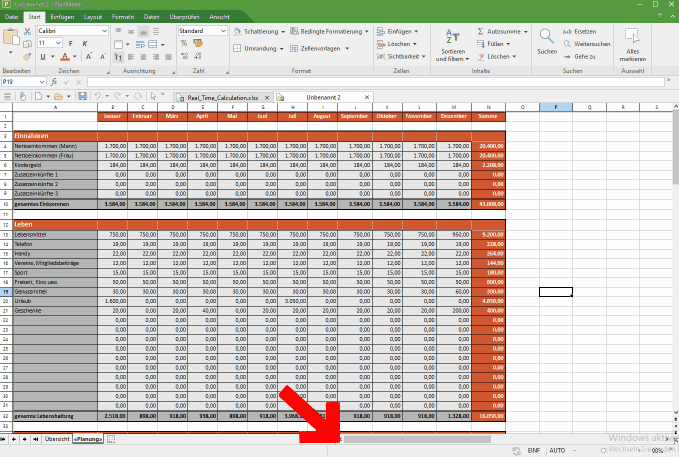679x457 pixels.
Task: Open the underline style dropdown arrow
Action: (x=52, y=57)
